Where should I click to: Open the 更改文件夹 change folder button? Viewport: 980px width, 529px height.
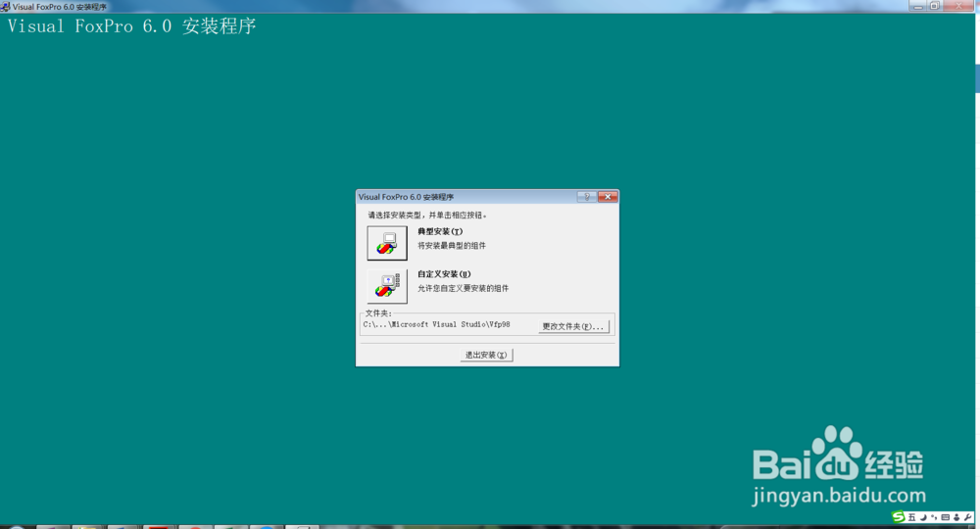(573, 326)
